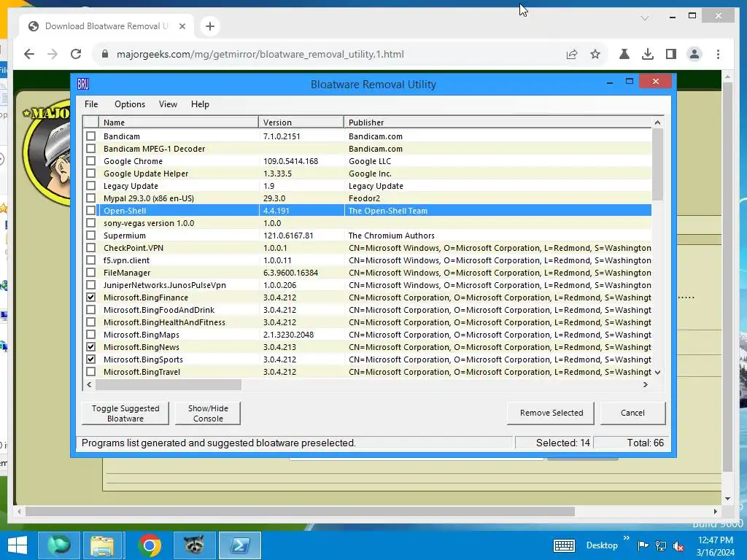Sort by the Name column header
The height and width of the screenshot is (560, 747).
(x=178, y=122)
